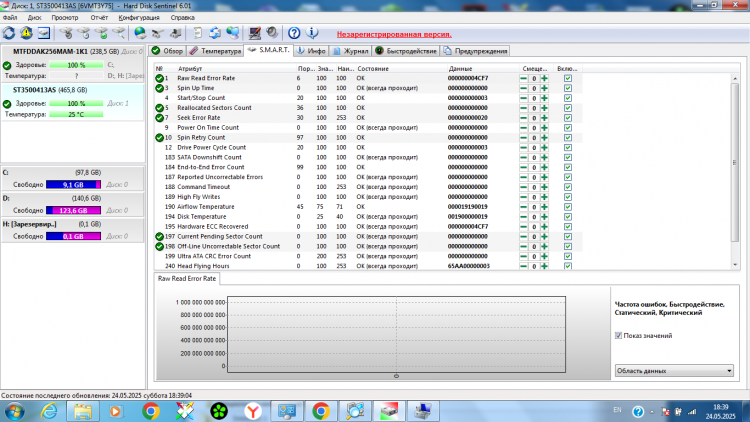Click the ST3500413AS temperature bar 25 °C
Viewport: 750px width, 422px height.
coord(76,114)
